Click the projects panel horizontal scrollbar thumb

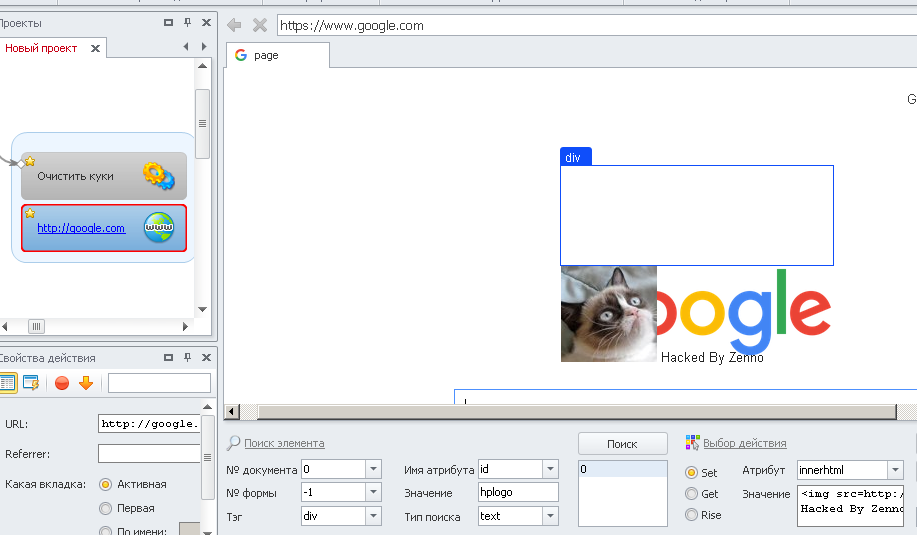pyautogui.click(x=36, y=326)
